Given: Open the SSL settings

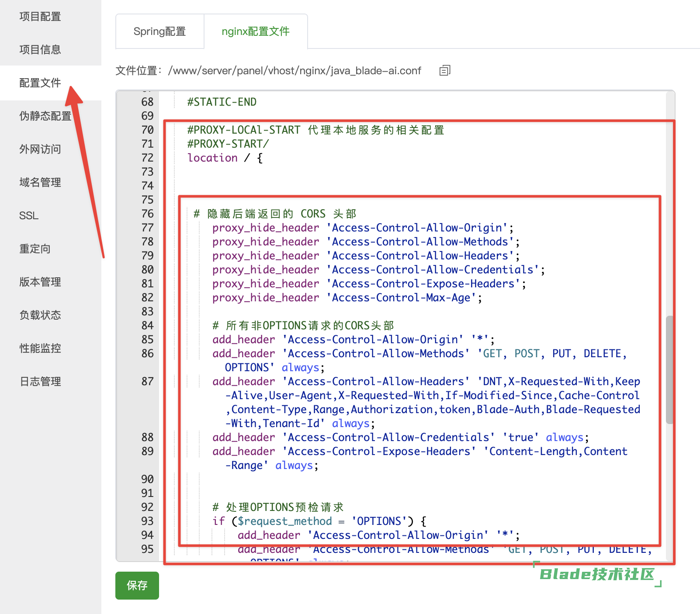Looking at the screenshot, I should [29, 216].
